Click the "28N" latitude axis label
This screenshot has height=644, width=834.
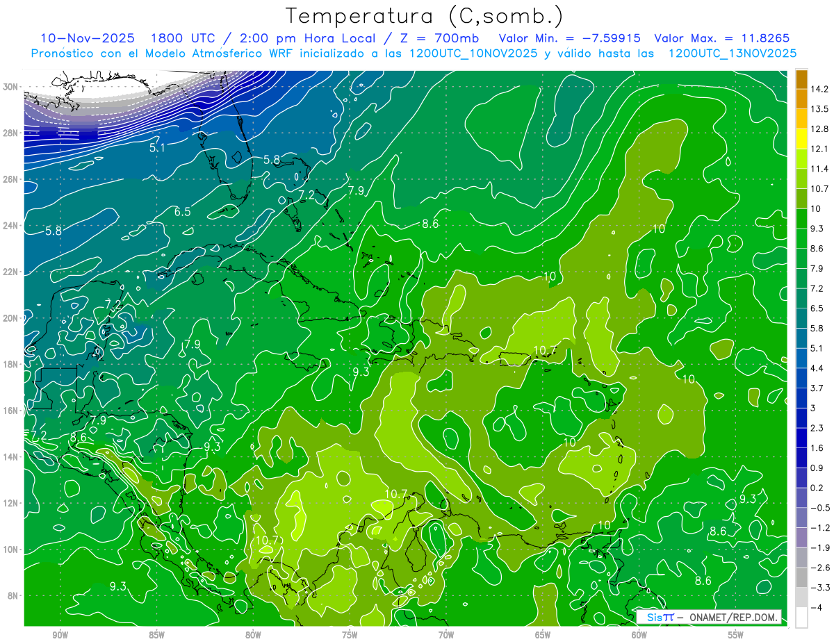click(11, 133)
